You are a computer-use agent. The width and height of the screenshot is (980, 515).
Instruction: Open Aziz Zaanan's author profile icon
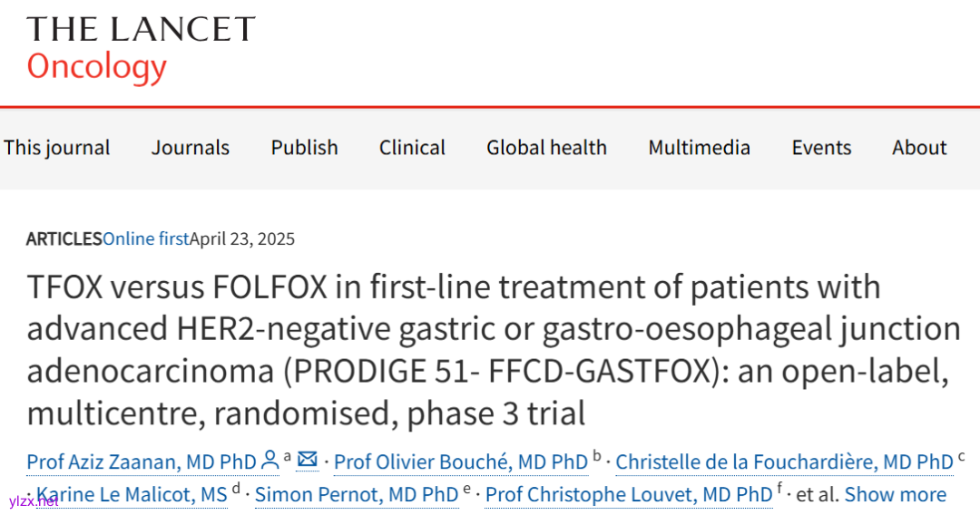269,461
